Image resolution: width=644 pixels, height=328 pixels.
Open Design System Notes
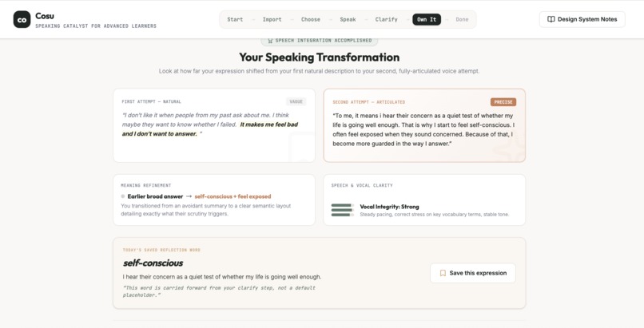(582, 19)
